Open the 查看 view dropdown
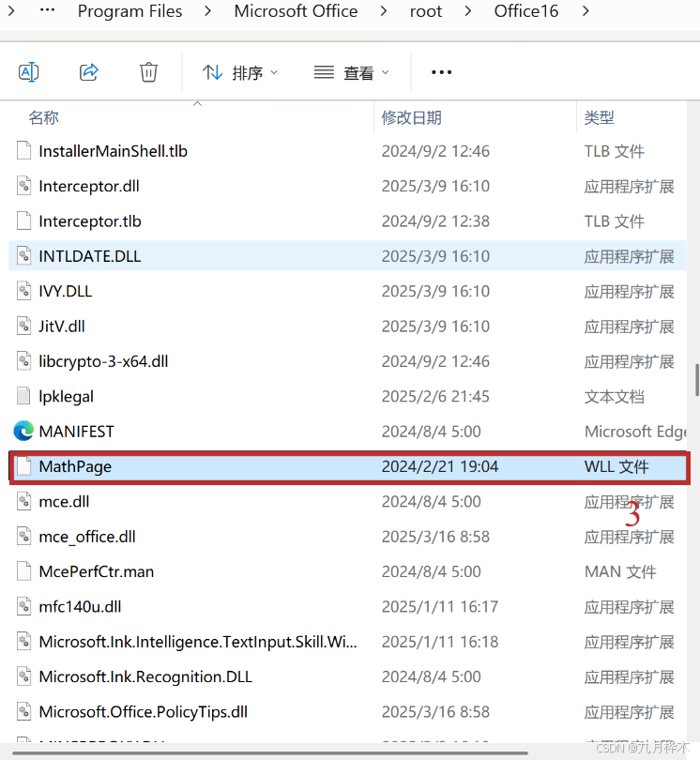 (x=352, y=72)
